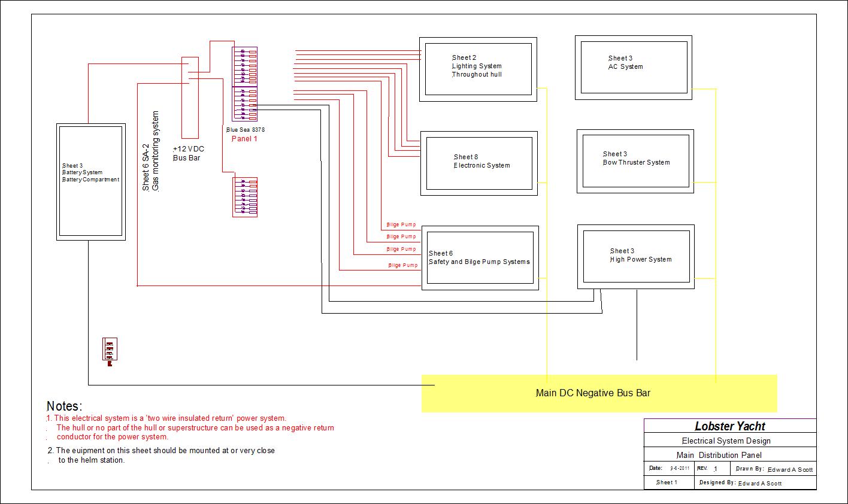Click the Main DC Negative Bus Bar
Image resolution: width=848 pixels, height=504 pixels.
pyautogui.click(x=598, y=393)
